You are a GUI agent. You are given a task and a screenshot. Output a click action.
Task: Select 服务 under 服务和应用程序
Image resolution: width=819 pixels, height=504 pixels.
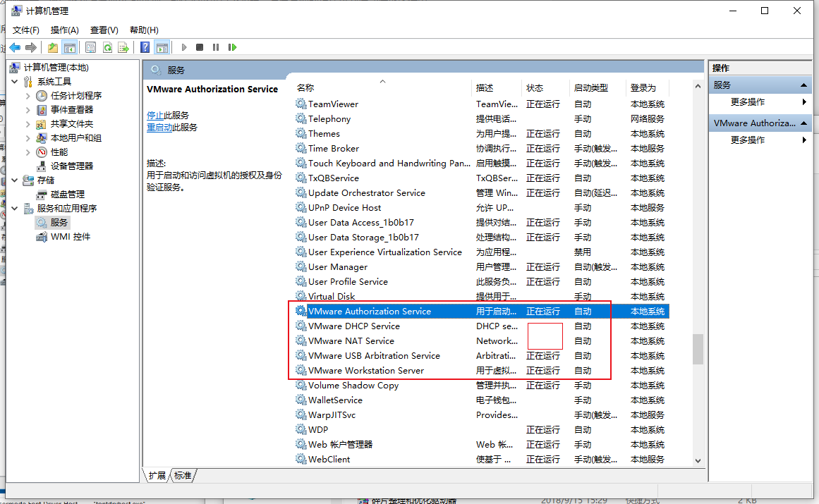point(59,222)
